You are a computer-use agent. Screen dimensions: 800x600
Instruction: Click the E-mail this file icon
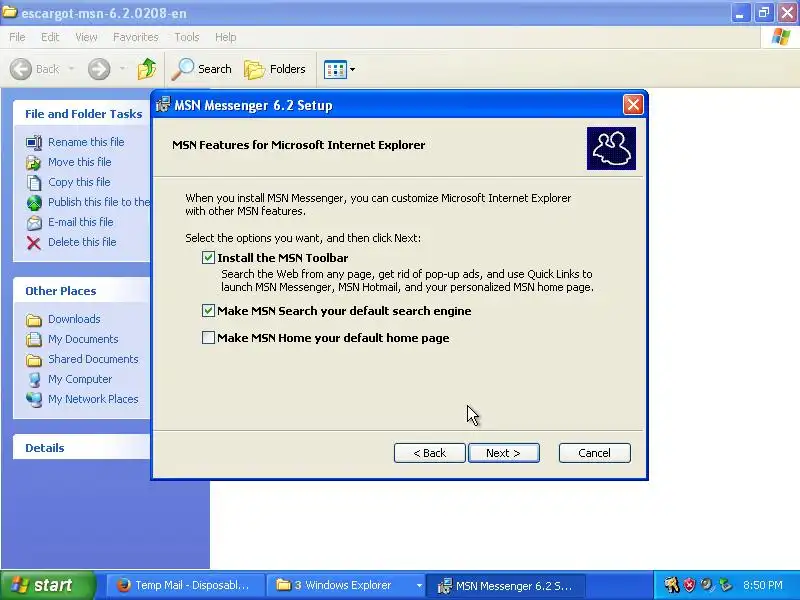click(34, 222)
